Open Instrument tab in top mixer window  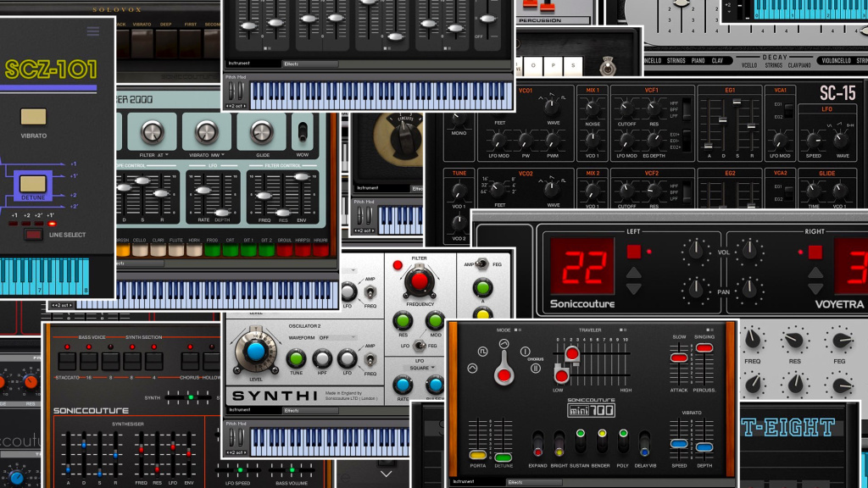tap(253, 64)
